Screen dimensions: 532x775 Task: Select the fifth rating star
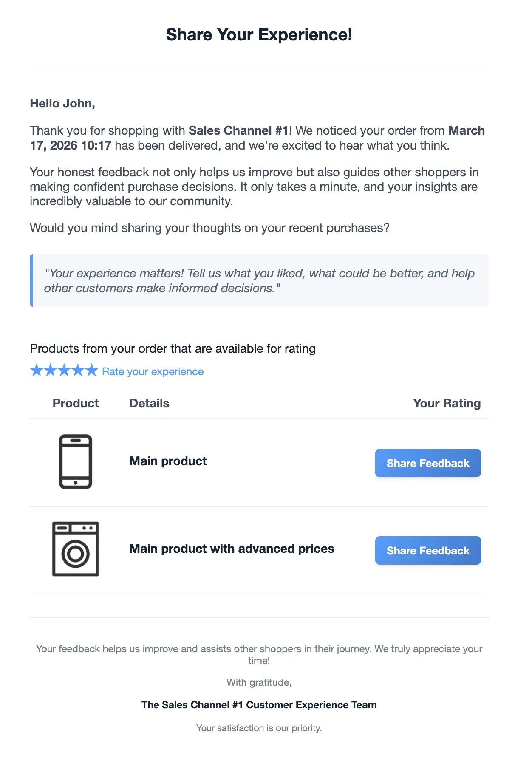pos(91,371)
